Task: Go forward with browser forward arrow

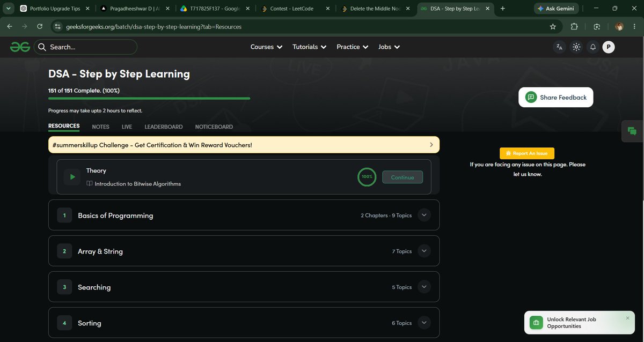Action: tap(25, 26)
